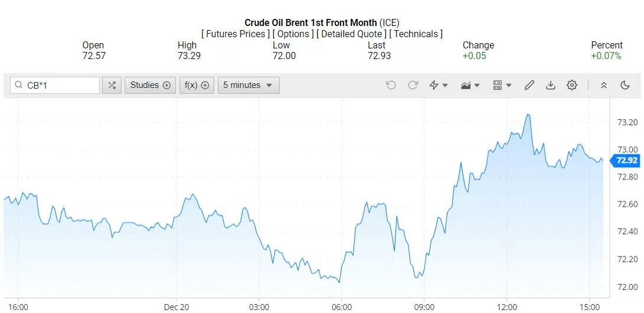Click the compare symbols shuffle icon

[x=112, y=85]
